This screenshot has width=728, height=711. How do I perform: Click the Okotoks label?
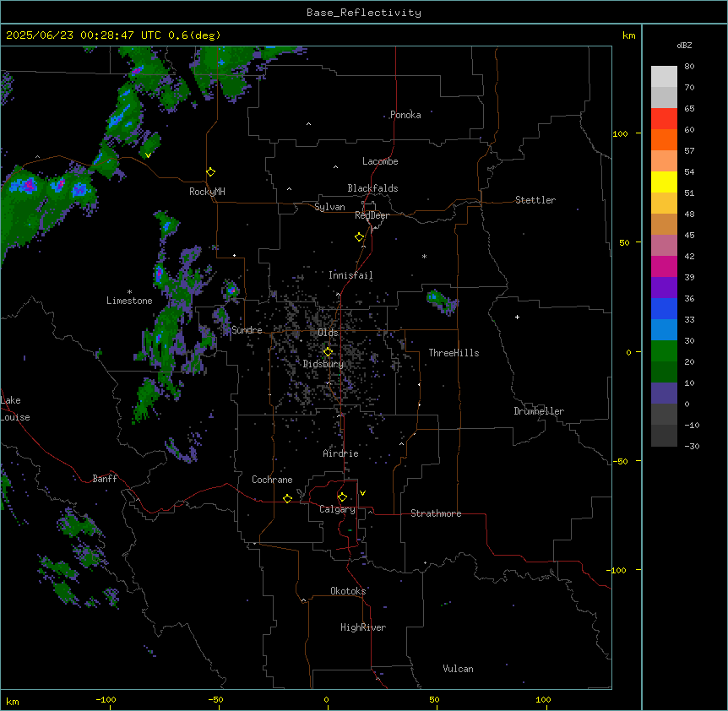tap(348, 591)
